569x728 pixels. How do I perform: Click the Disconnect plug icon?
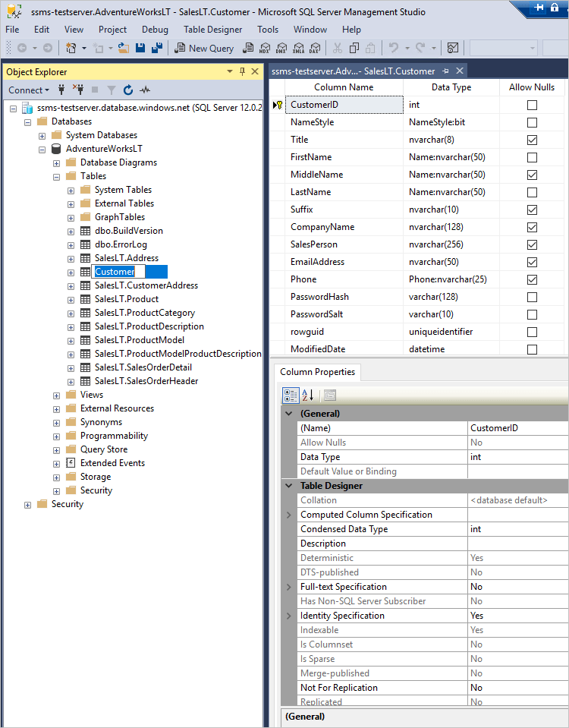[78, 90]
